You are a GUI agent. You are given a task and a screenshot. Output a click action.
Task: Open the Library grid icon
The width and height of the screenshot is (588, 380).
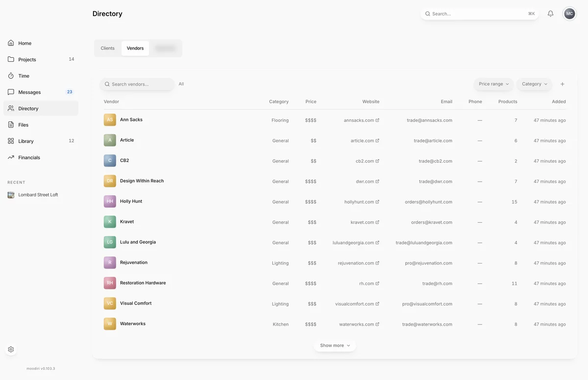point(11,141)
